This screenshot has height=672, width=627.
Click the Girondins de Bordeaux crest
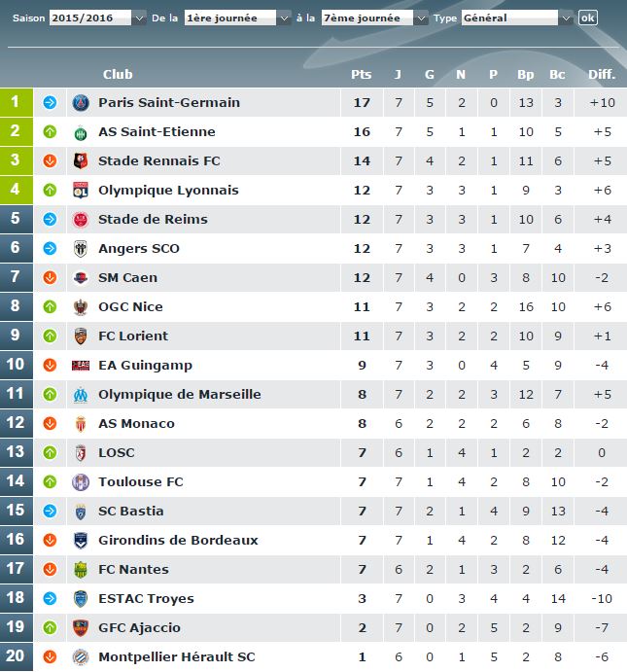point(81,541)
